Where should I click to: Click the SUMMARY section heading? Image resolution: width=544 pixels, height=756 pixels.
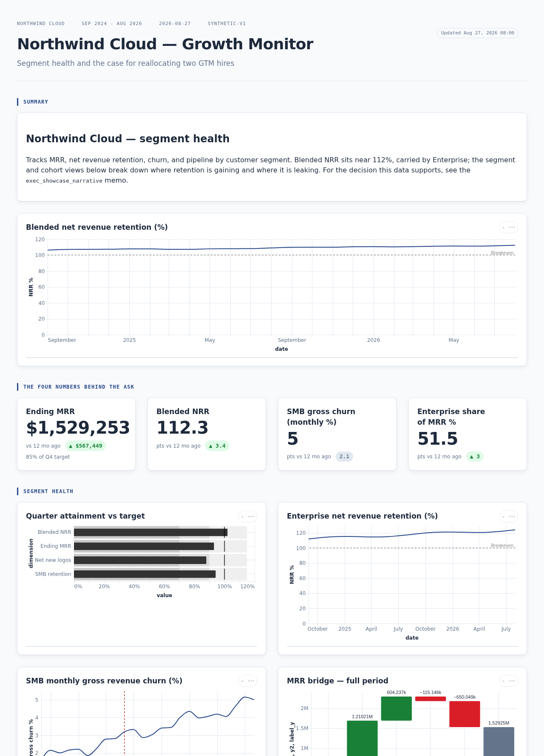point(36,102)
